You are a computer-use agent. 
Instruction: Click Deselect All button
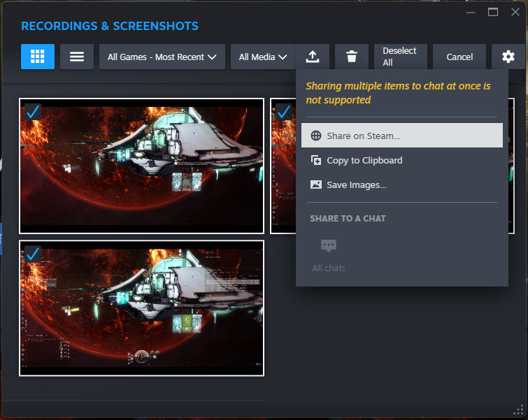pyautogui.click(x=401, y=57)
